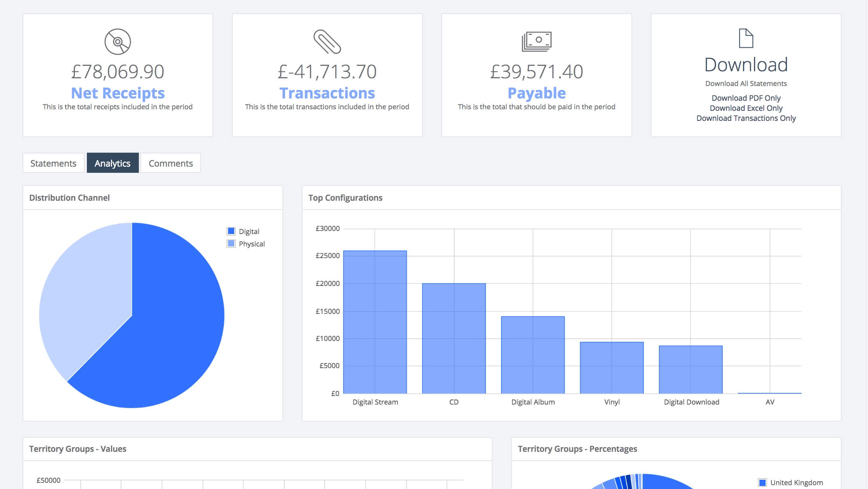Click the Download heading
Screen dimensions: 868x489
pyautogui.click(x=746, y=65)
